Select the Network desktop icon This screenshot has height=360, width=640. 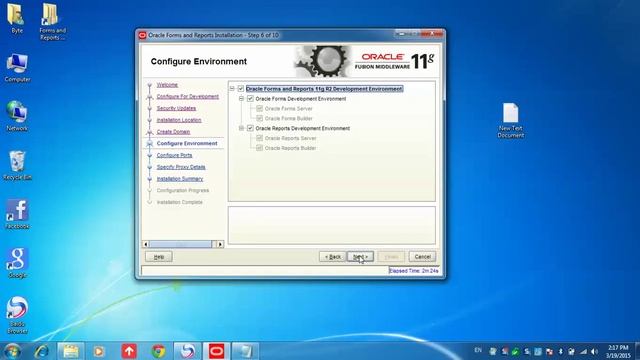[17, 116]
